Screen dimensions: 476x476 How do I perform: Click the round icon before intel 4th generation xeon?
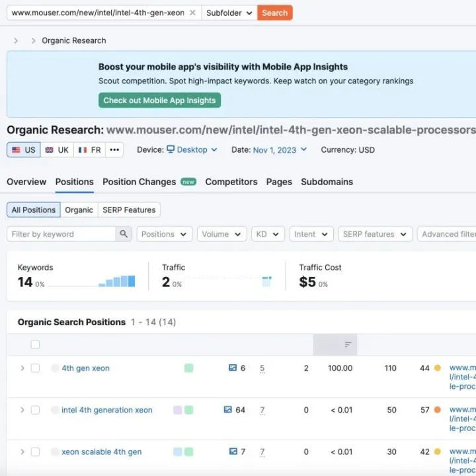click(55, 410)
